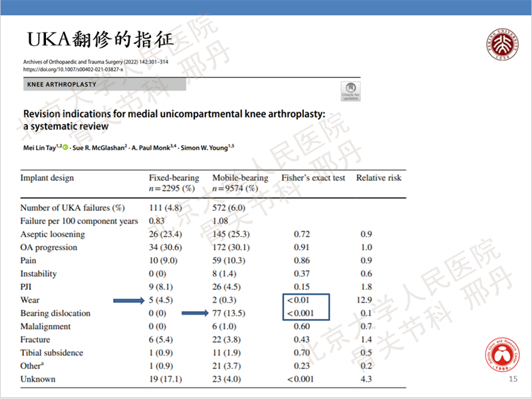
Task: Select the Bearing dislocation row label
Action: click(x=57, y=313)
